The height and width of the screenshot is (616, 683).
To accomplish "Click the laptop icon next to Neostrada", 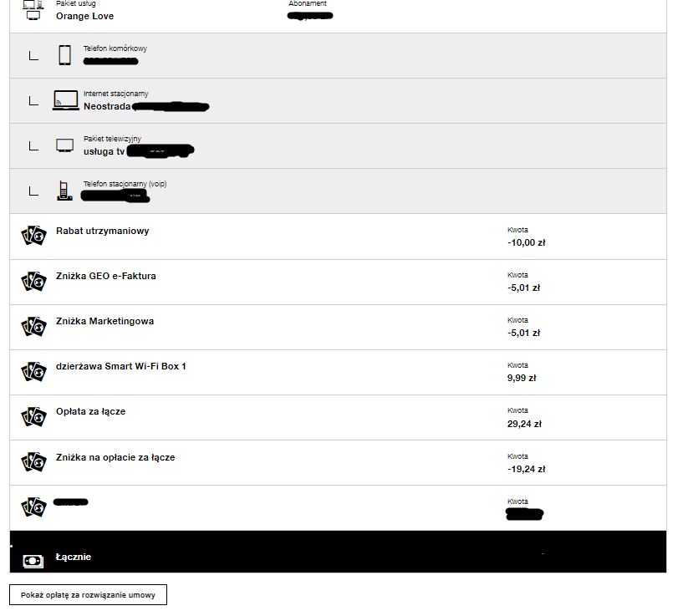I will point(66,100).
